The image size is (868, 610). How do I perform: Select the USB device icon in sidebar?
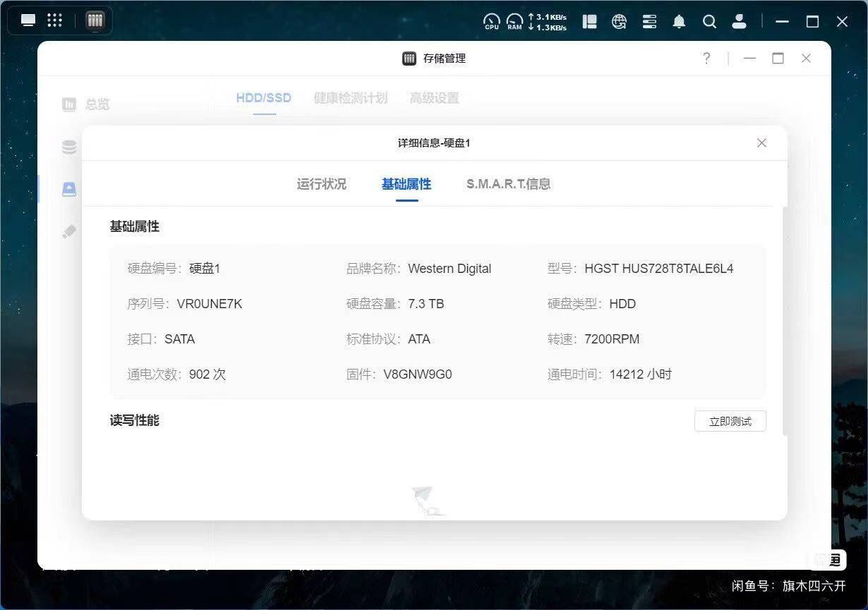(68, 231)
